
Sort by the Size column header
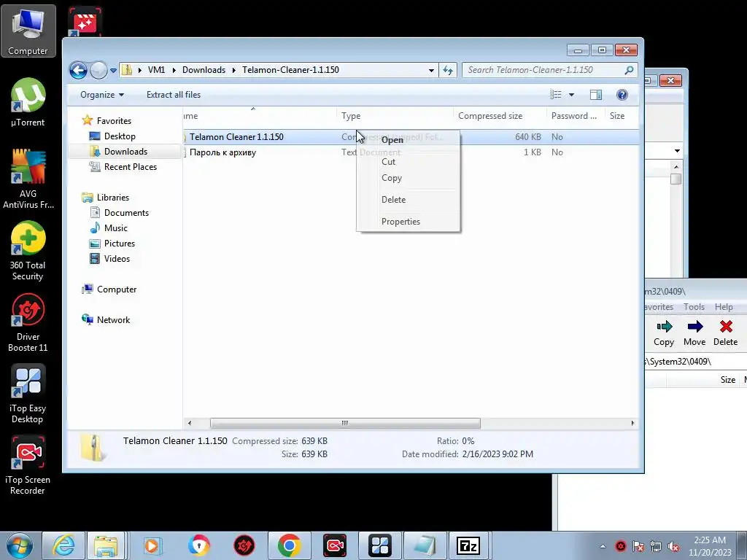(622, 116)
